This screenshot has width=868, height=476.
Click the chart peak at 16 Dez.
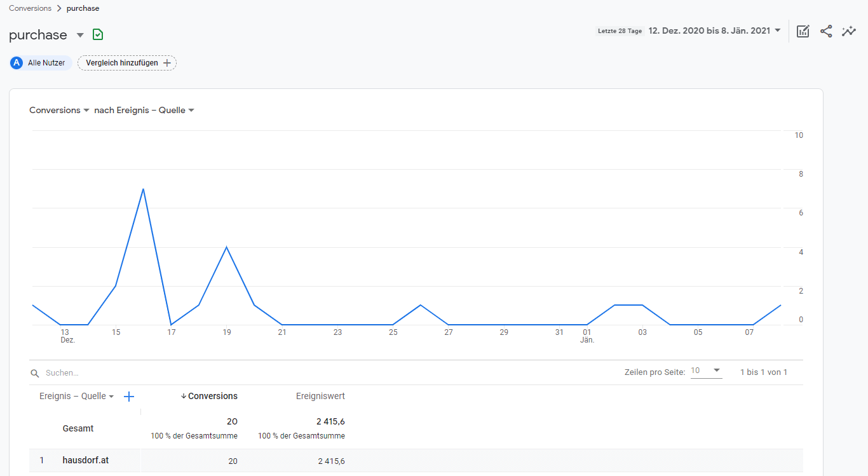(x=143, y=189)
